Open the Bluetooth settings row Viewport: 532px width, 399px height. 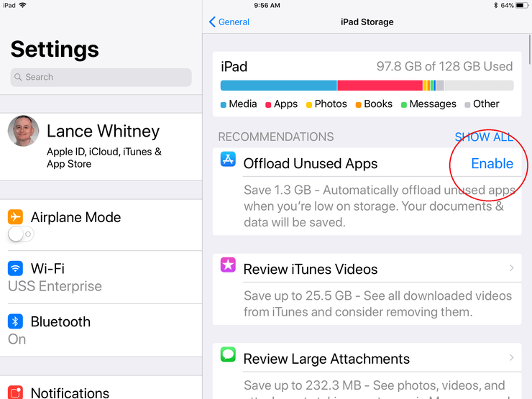101,330
